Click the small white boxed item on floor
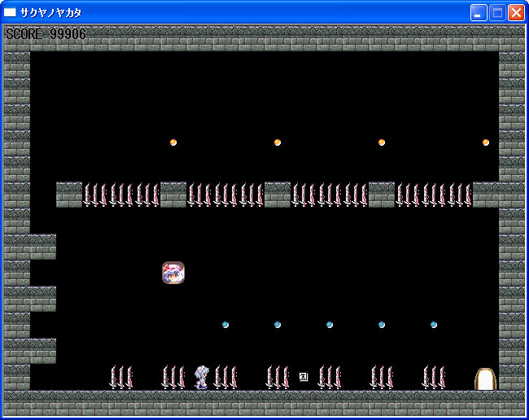This screenshot has width=529, height=420. [x=304, y=377]
